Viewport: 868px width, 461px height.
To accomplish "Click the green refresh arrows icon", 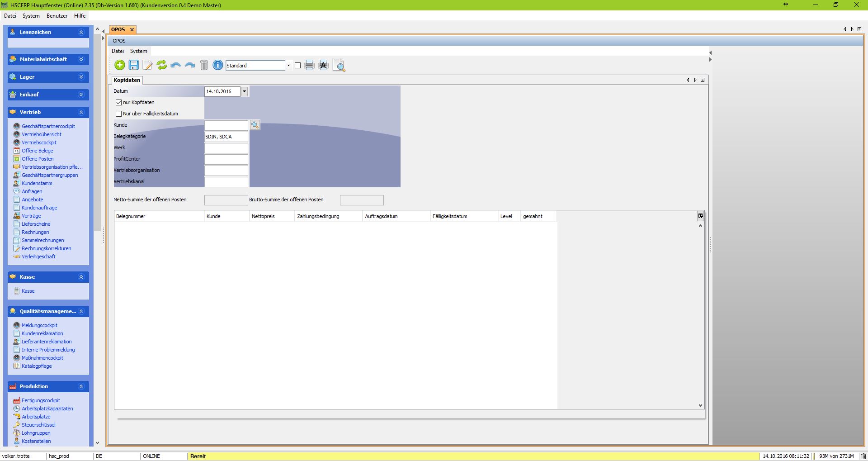I will click(162, 65).
